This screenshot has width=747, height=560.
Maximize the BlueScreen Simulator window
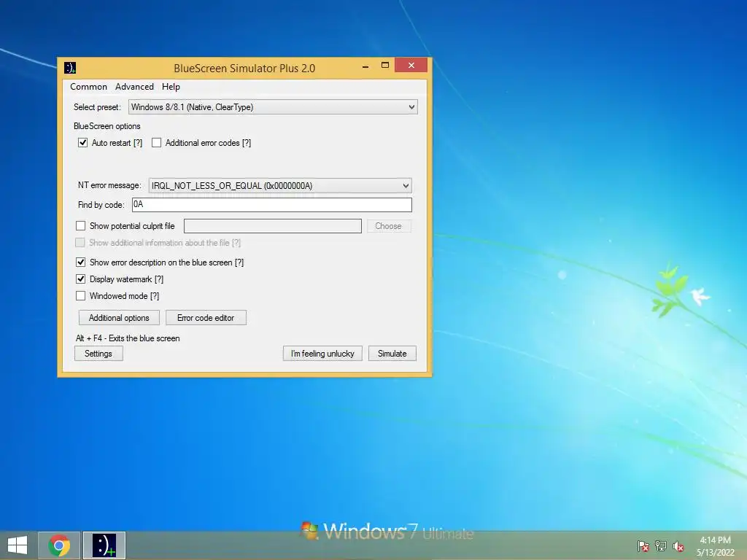tap(385, 65)
